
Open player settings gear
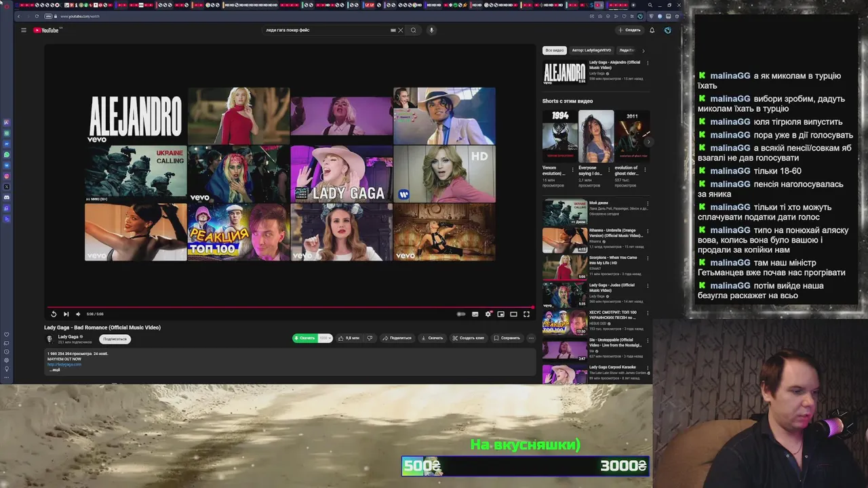pos(488,314)
